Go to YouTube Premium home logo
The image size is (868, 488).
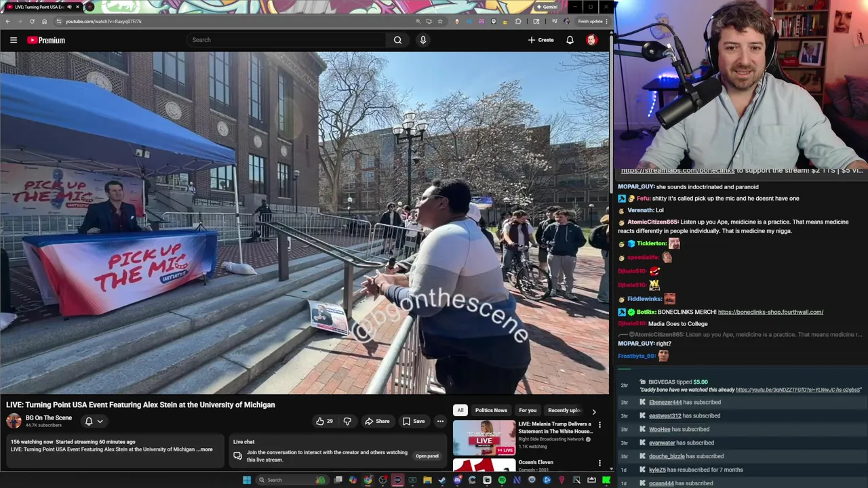[x=46, y=40]
